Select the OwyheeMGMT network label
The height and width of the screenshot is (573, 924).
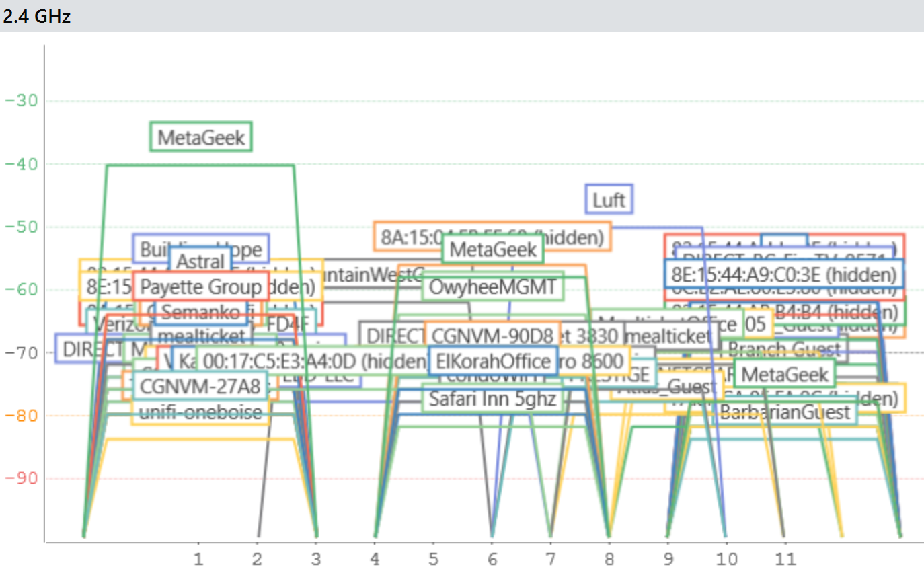pos(493,287)
